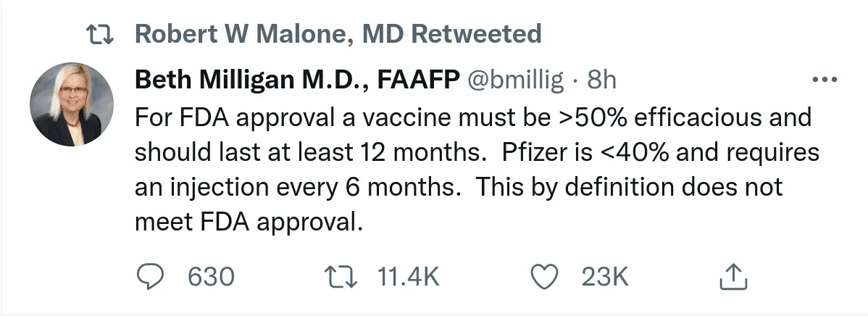The height and width of the screenshot is (316, 868).
Task: Open the share icon for this tweet
Action: [732, 276]
